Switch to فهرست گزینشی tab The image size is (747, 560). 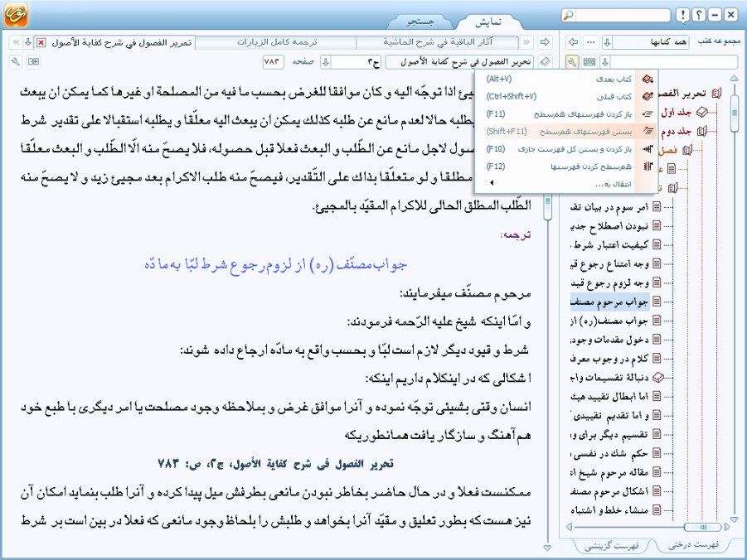pyautogui.click(x=611, y=546)
